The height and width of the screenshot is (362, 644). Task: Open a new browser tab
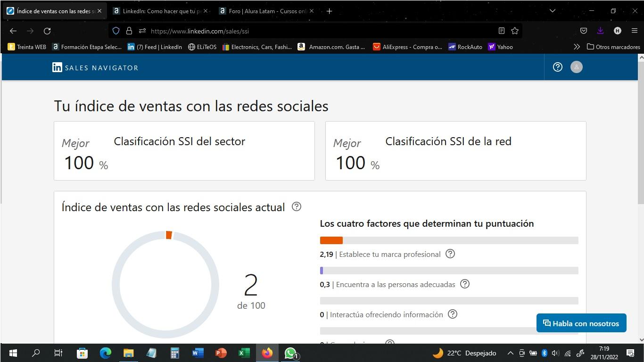click(x=330, y=11)
